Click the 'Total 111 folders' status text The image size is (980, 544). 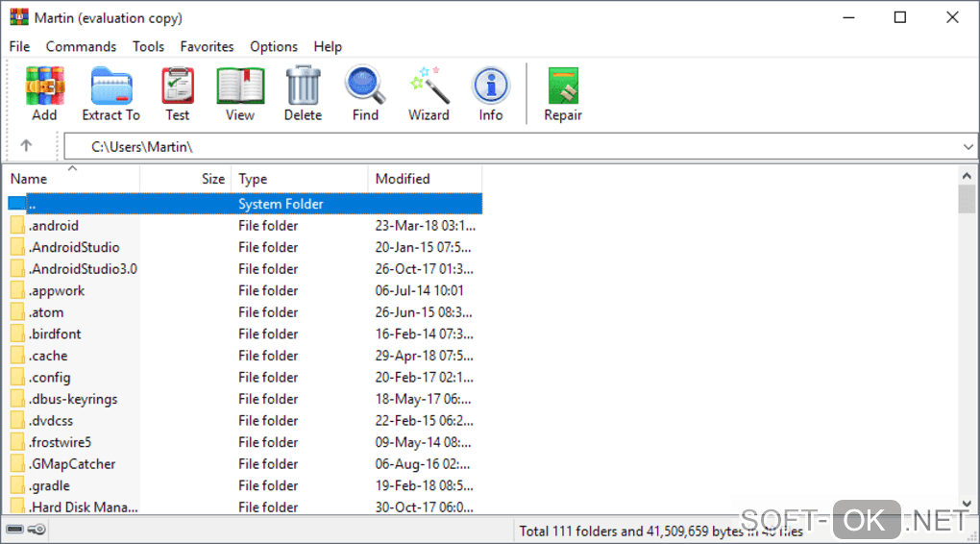coord(661,531)
